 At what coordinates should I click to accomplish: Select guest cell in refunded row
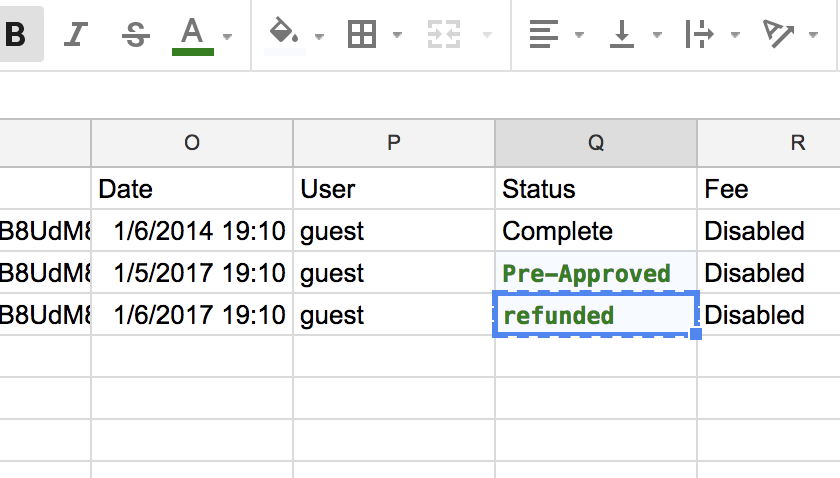coord(394,314)
